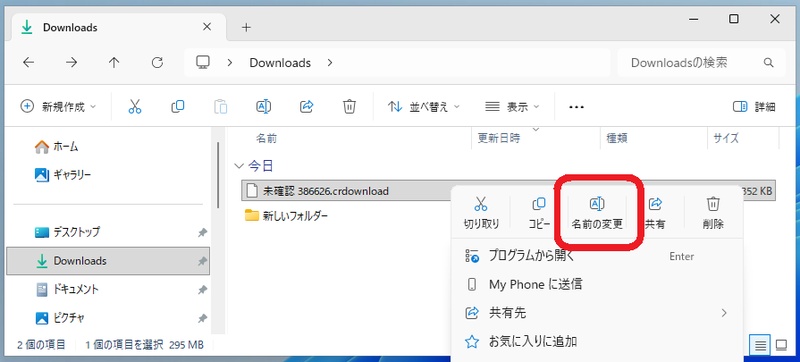Click the toolbar Delete trash icon
The height and width of the screenshot is (362, 800).
point(349,107)
